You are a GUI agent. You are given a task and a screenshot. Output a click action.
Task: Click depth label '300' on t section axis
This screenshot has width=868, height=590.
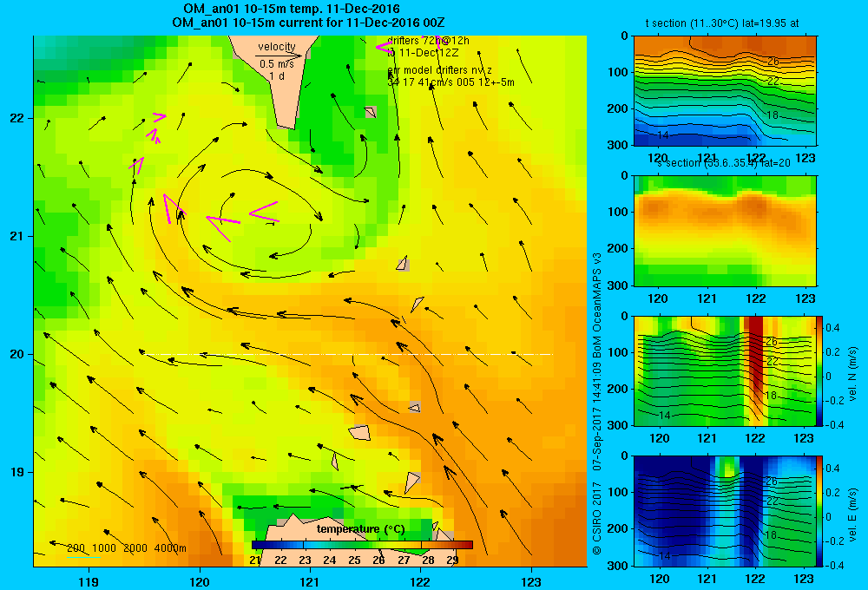click(x=618, y=145)
